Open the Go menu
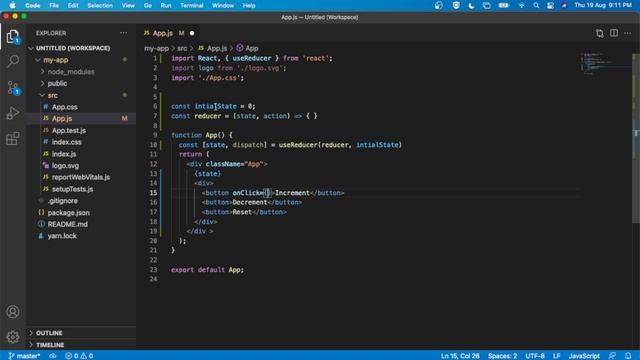Viewport: 640px width, 360px height. pos(148,5)
